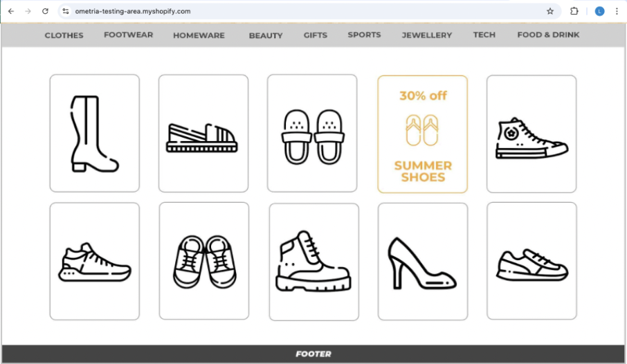
Task: Select the tall heeled boot product card
Action: 95,133
